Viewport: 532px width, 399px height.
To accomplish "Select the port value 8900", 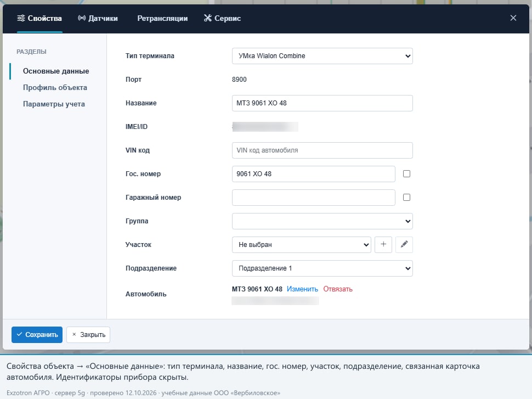I will (x=239, y=80).
